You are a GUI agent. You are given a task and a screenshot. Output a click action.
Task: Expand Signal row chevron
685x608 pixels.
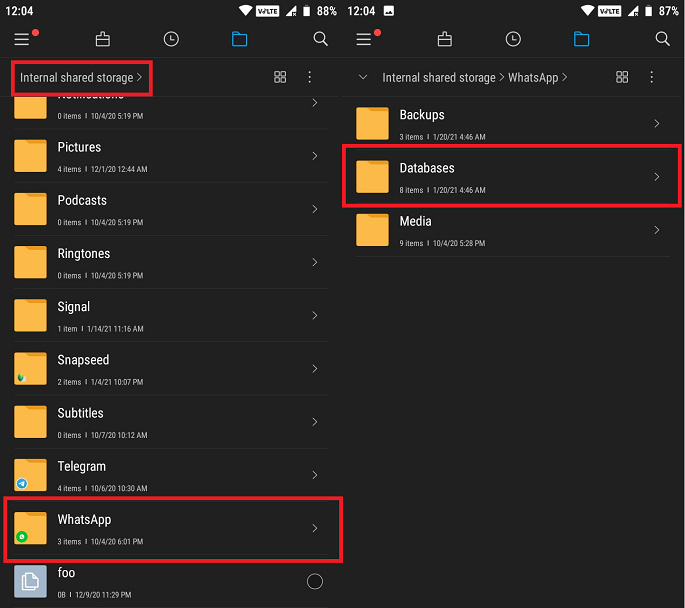[315, 315]
